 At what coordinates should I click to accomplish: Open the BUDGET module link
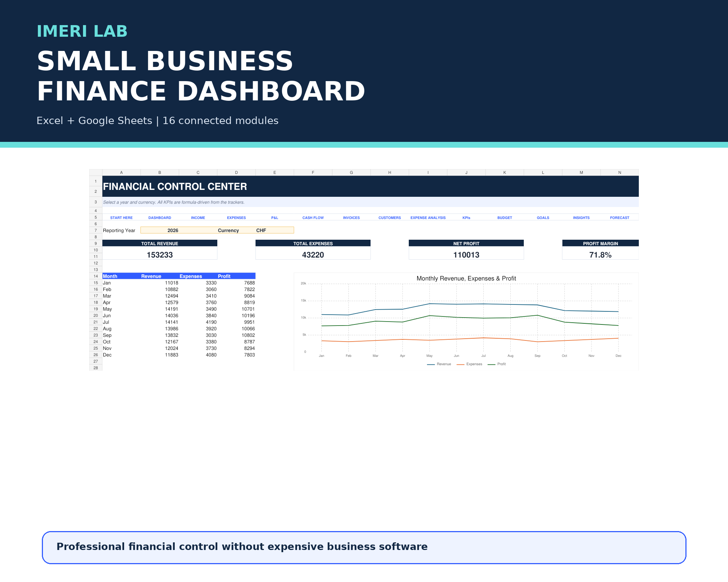pyautogui.click(x=505, y=218)
